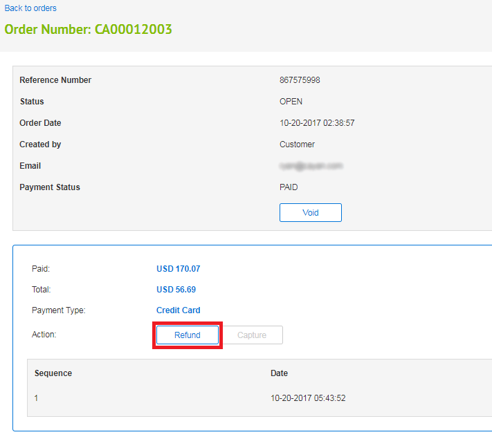Click the Refund action button
The height and width of the screenshot is (448, 492).
pyautogui.click(x=188, y=335)
